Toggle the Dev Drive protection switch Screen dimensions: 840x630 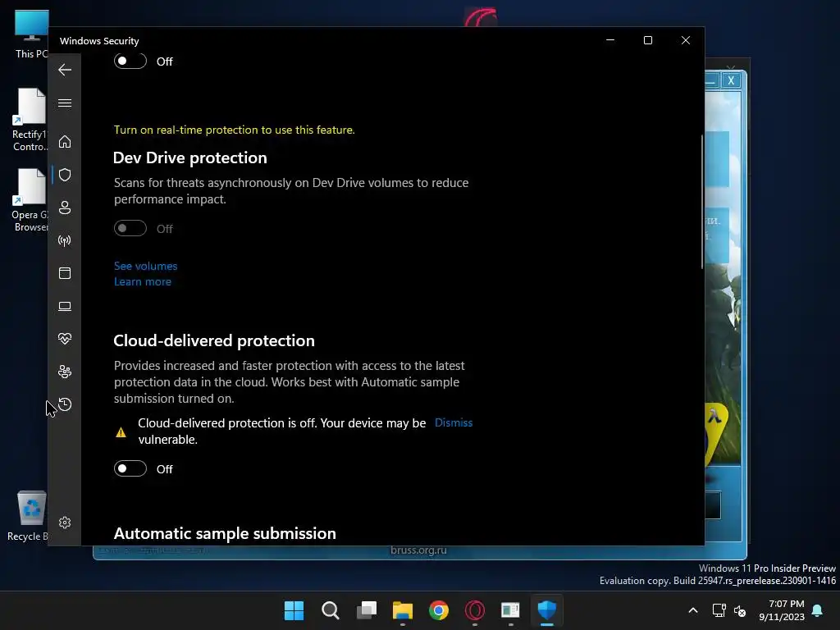(130, 228)
